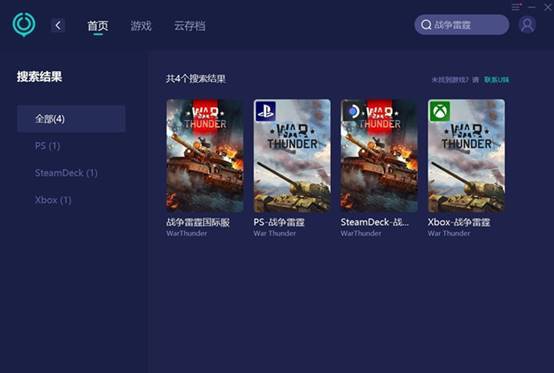Click the Steam Deck logo badge
This screenshot has height=373, width=554.
[353, 111]
